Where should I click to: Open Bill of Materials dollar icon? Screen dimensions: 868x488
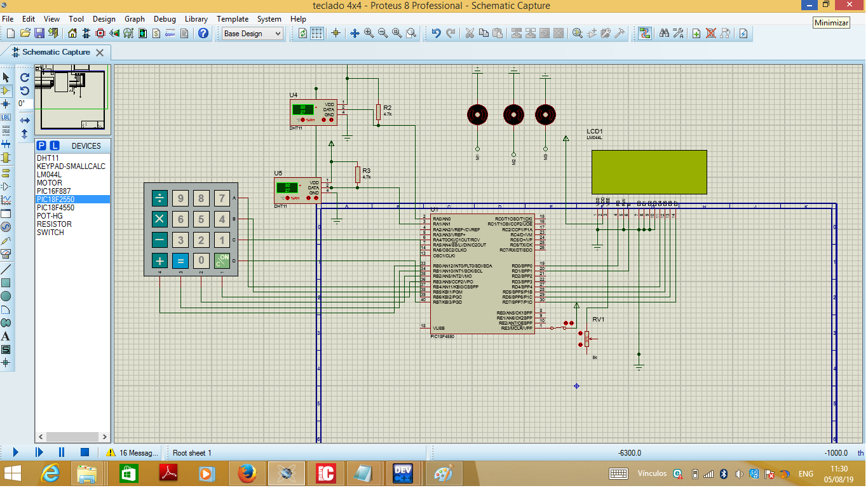click(156, 33)
